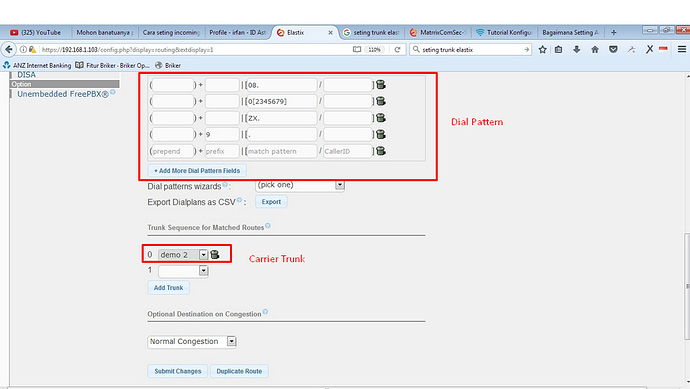The width and height of the screenshot is (690, 389).
Task: Open Fitur Briker bookmark
Action: point(113,65)
